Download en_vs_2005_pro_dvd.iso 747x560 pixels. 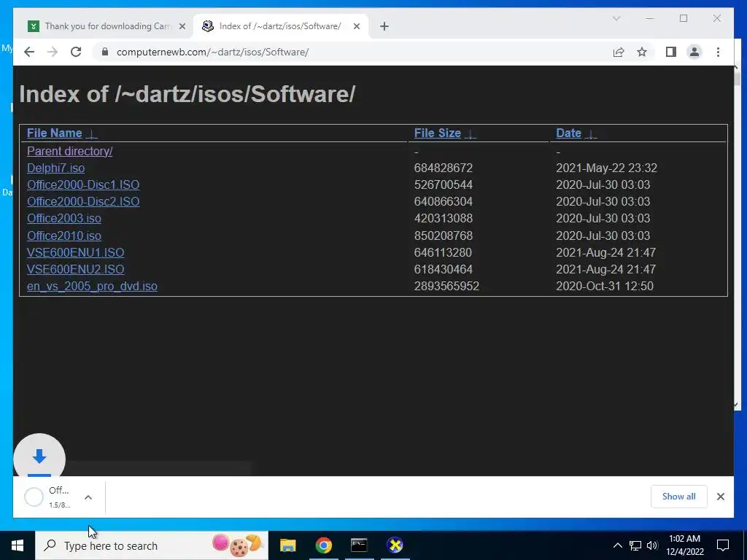tap(92, 286)
